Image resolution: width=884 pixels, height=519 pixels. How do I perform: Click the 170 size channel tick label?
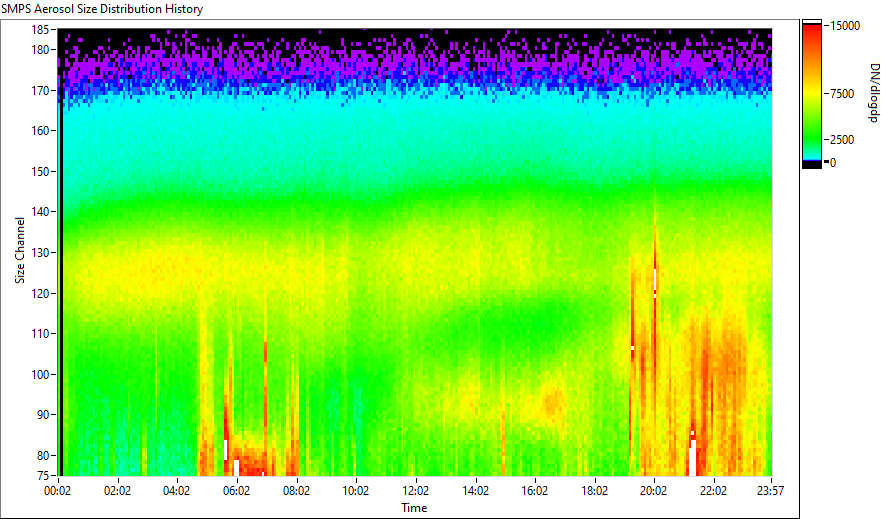tap(40, 90)
